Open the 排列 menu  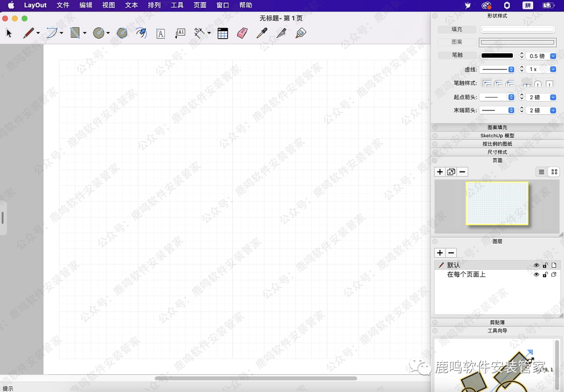tap(154, 5)
